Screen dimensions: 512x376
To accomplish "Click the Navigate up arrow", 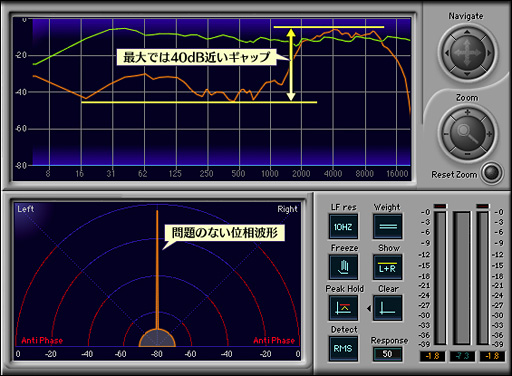I will coord(467,31).
